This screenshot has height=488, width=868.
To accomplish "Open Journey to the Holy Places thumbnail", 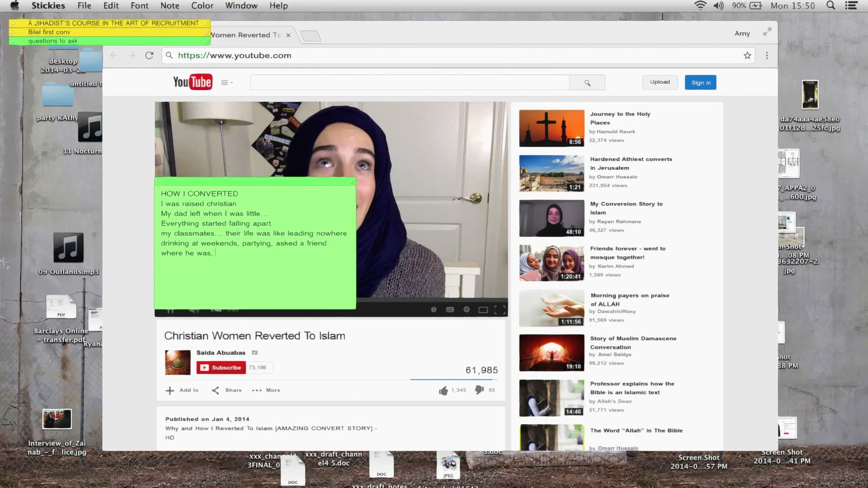I will 552,128.
